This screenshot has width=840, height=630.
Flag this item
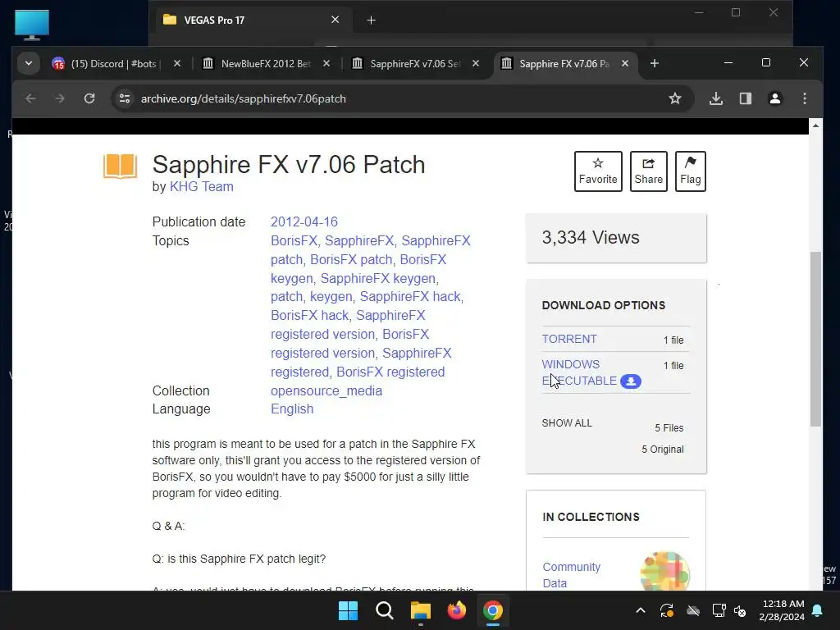pos(690,171)
